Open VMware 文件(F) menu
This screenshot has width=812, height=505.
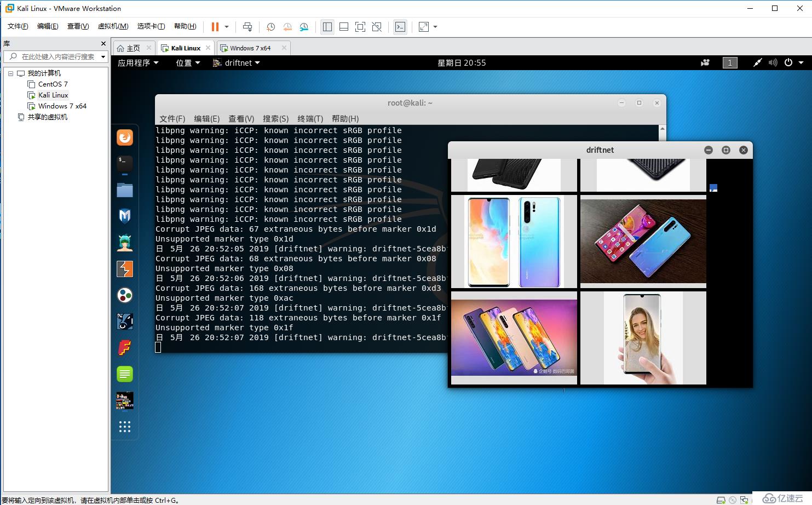pyautogui.click(x=18, y=26)
